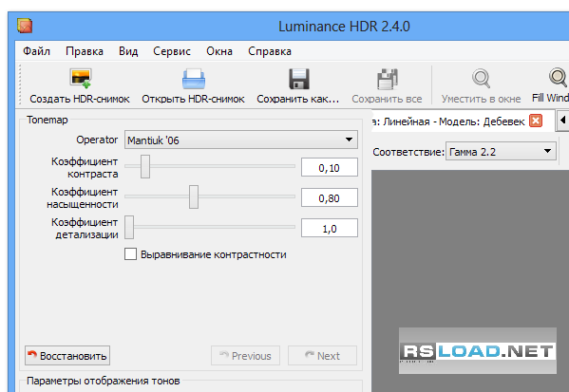This screenshot has height=392, width=569.
Task: Open the Справка menu
Action: click(270, 51)
